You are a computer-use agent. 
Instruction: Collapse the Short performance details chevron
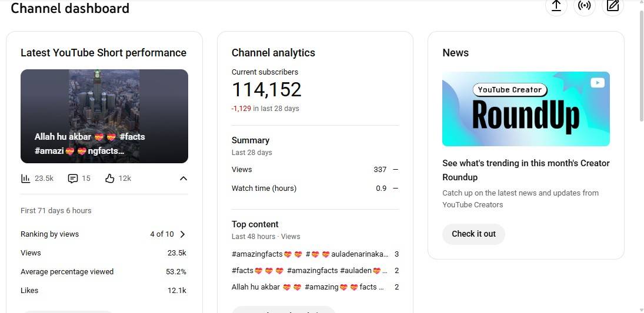tap(183, 179)
